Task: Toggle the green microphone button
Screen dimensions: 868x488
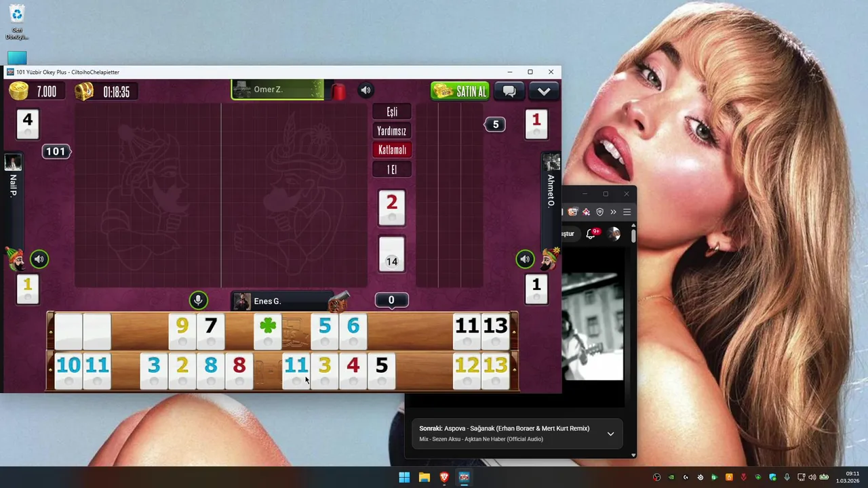Action: (198, 300)
